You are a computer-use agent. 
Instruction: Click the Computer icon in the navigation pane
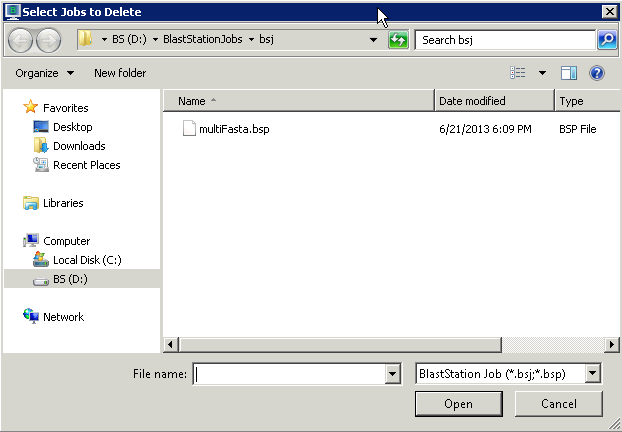[x=31, y=240]
